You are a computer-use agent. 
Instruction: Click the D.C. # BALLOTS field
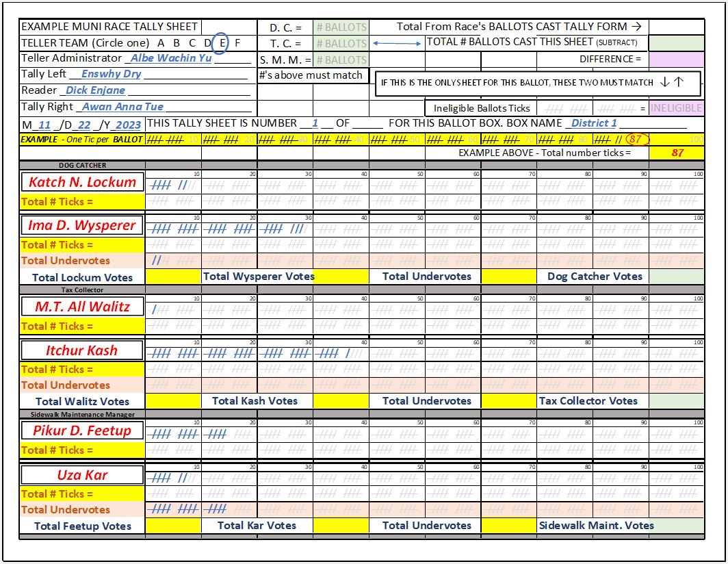pyautogui.click(x=342, y=26)
